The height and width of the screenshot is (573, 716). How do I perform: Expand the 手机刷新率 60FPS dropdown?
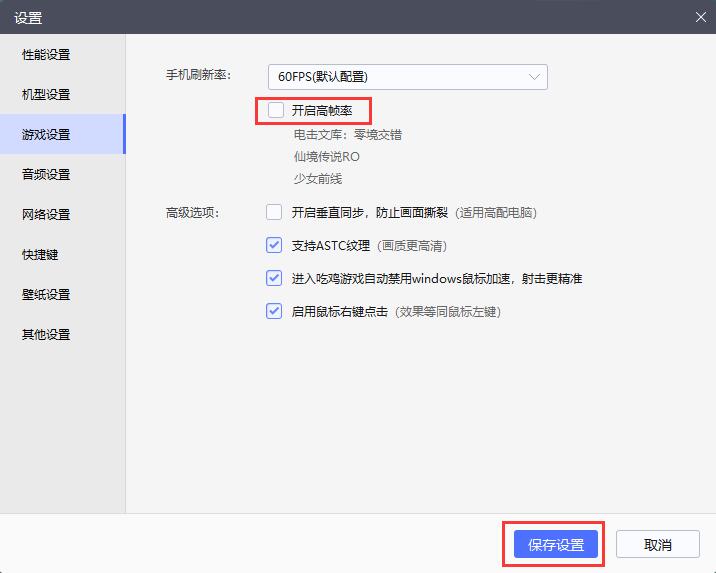click(407, 77)
